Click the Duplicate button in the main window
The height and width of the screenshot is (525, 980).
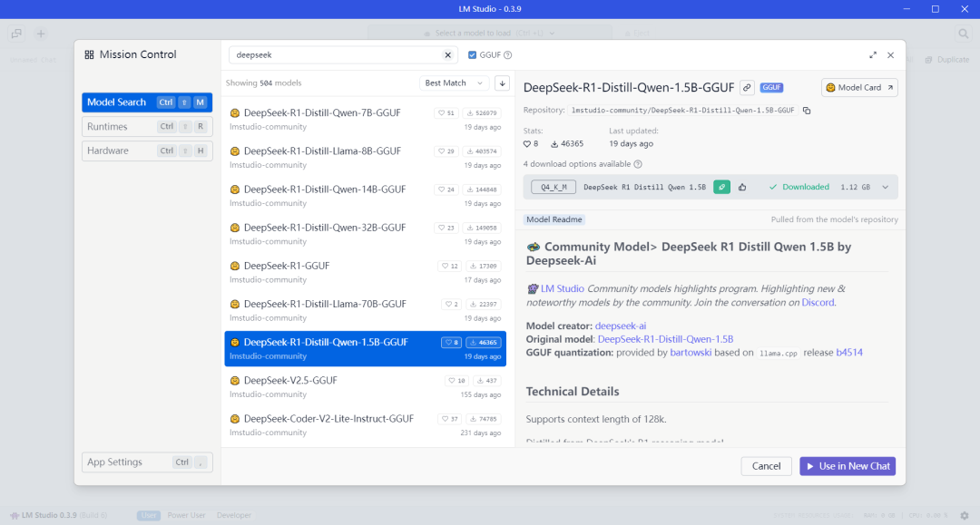946,60
